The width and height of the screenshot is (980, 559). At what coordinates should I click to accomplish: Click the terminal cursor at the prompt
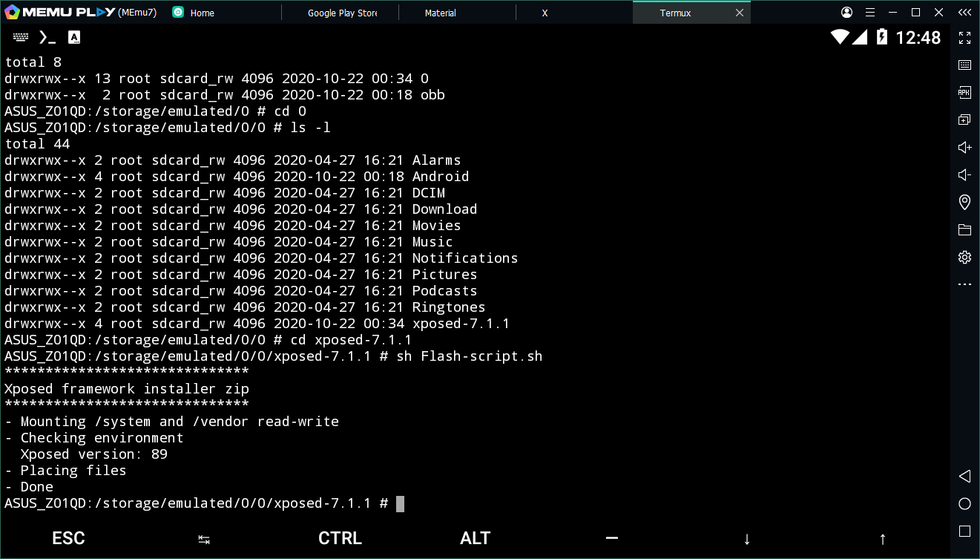[401, 504]
